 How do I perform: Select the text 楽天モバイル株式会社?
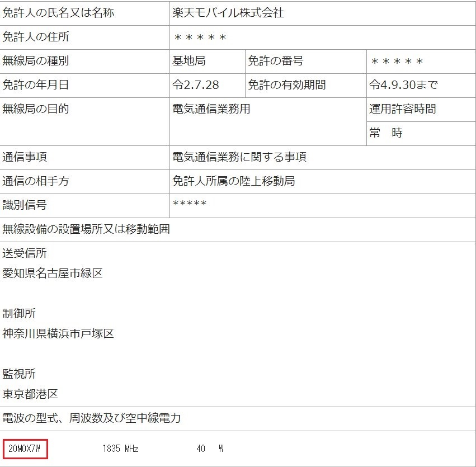[x=228, y=13]
